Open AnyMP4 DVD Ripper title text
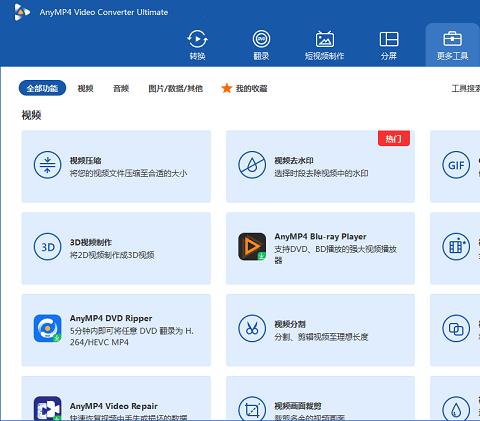The width and height of the screenshot is (480, 421). pyautogui.click(x=111, y=318)
